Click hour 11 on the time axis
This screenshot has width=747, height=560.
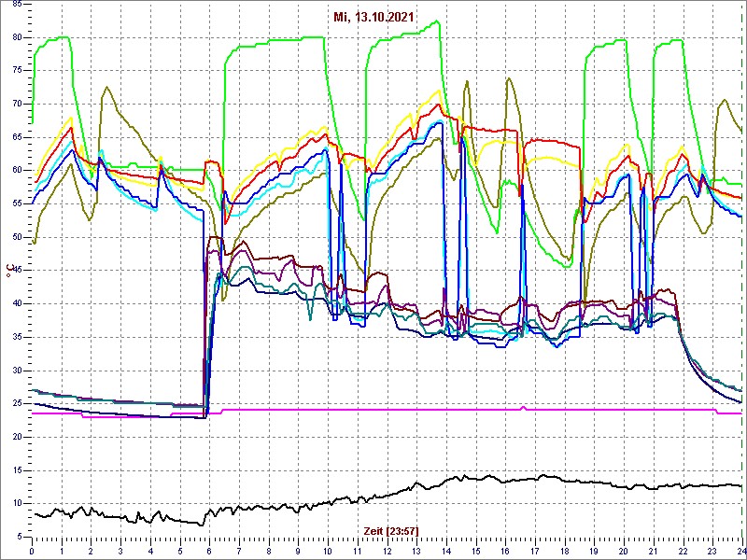(x=358, y=552)
